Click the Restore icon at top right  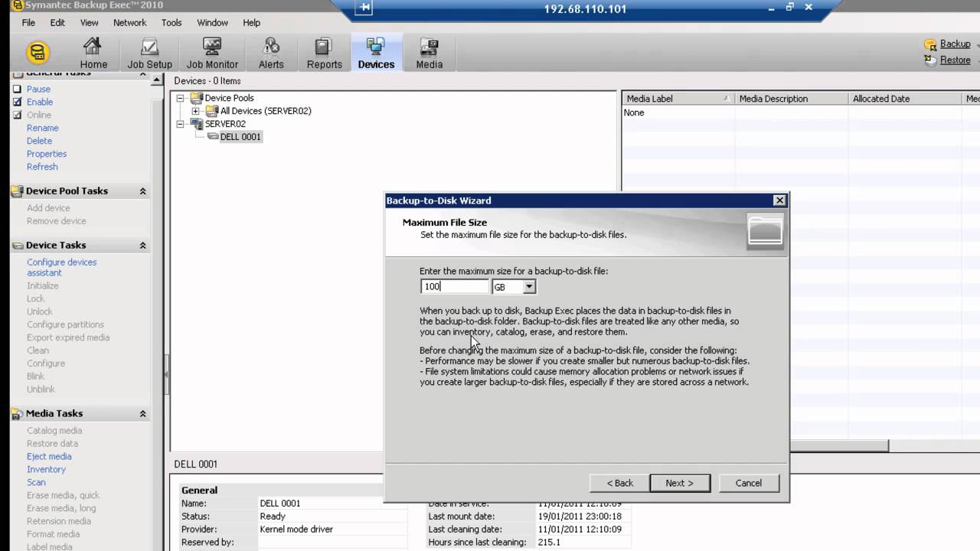[x=930, y=60]
